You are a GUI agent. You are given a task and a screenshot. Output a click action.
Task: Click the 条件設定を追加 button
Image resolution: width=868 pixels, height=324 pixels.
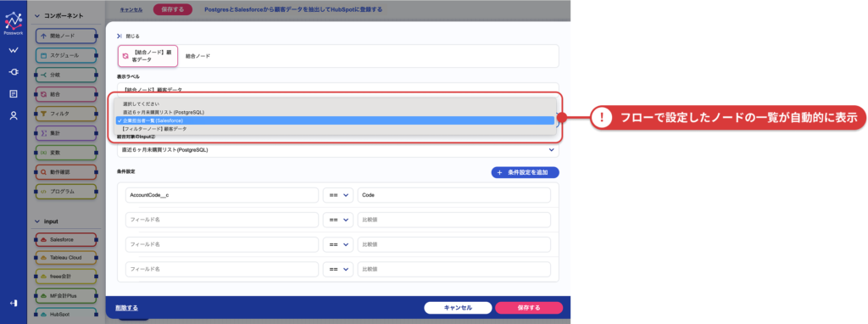pyautogui.click(x=525, y=172)
